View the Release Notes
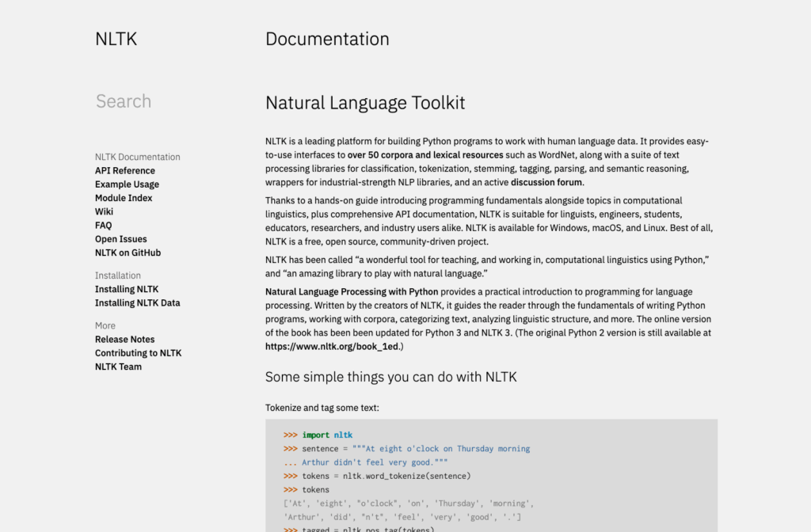 (x=124, y=339)
